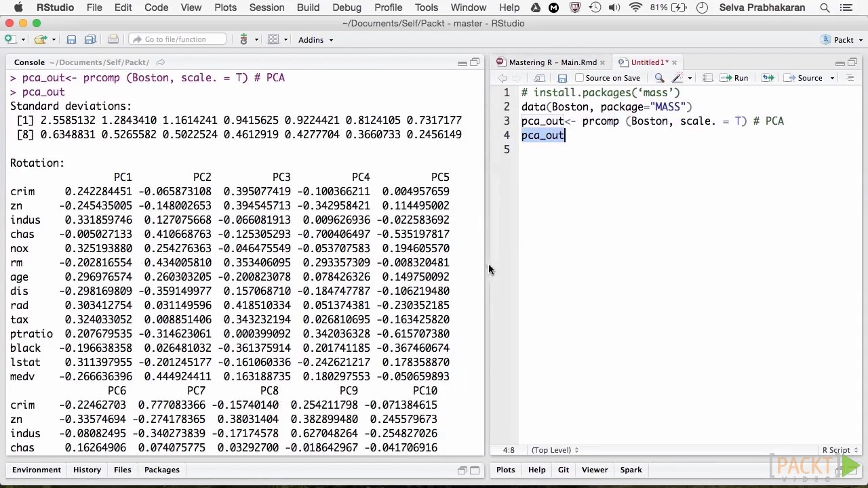The image size is (868, 488).
Task: Maximize the source editor pane
Action: 852,62
